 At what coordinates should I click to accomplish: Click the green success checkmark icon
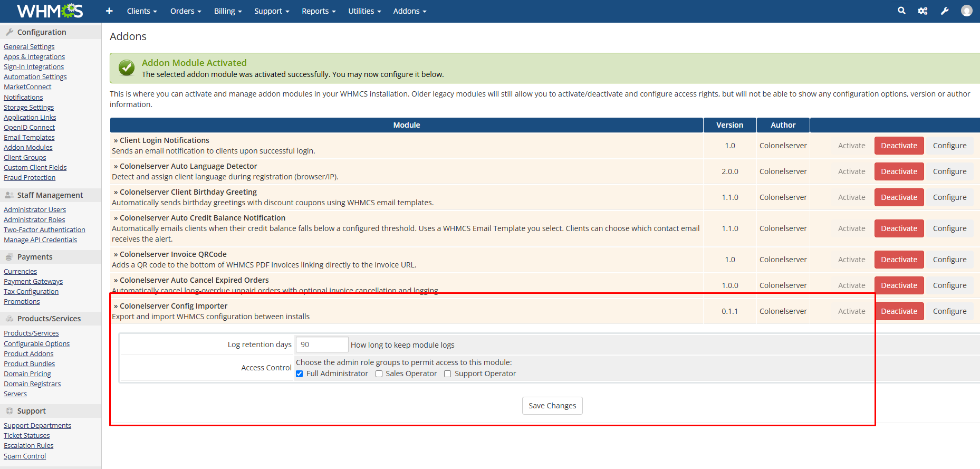pyautogui.click(x=127, y=68)
